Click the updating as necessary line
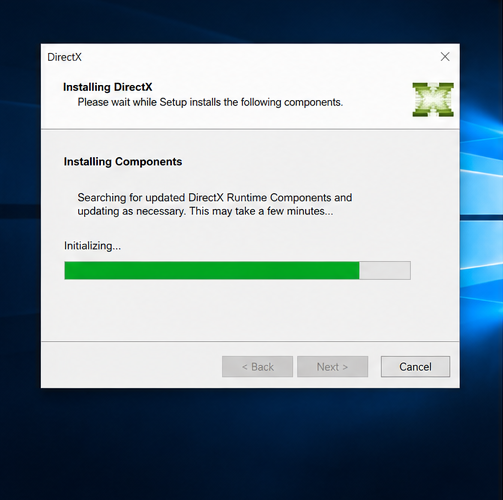Screen dimensions: 503x500 [205, 211]
